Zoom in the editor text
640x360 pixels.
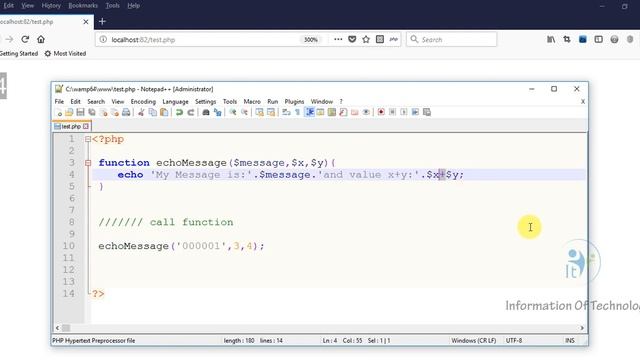233,112
